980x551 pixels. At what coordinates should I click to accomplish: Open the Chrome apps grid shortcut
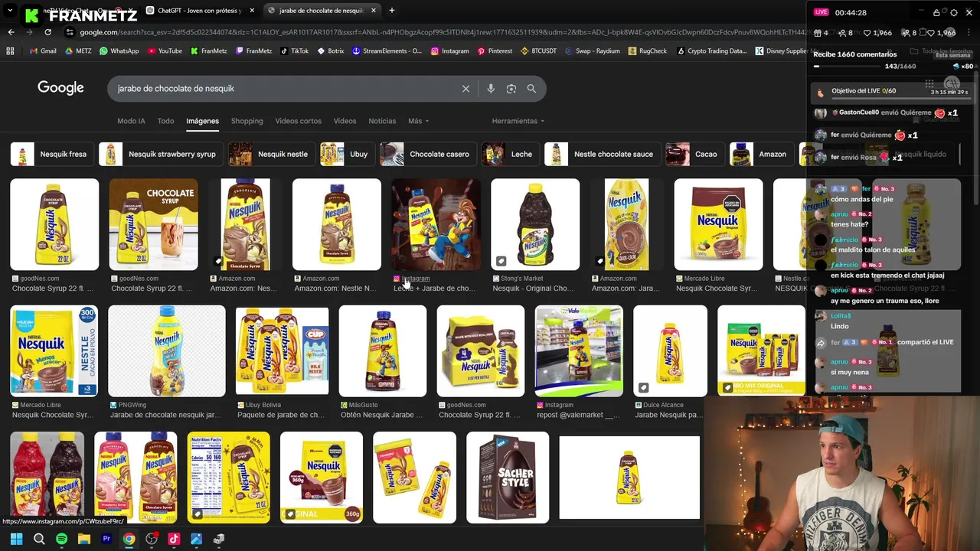pyautogui.click(x=10, y=51)
